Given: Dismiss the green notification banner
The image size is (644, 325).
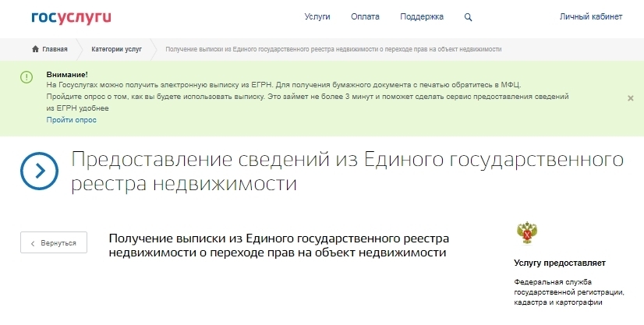Looking at the screenshot, I should [630, 98].
